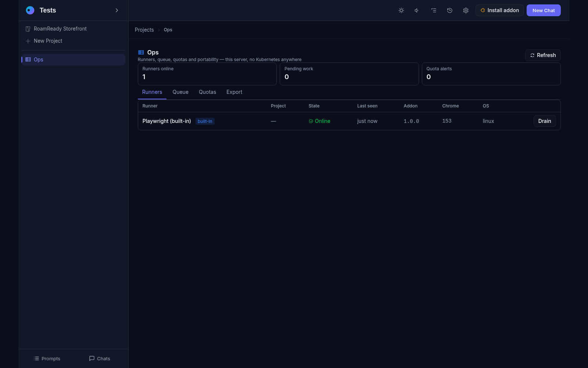
Task: Click the 'Addon' column header
Action: click(410, 106)
